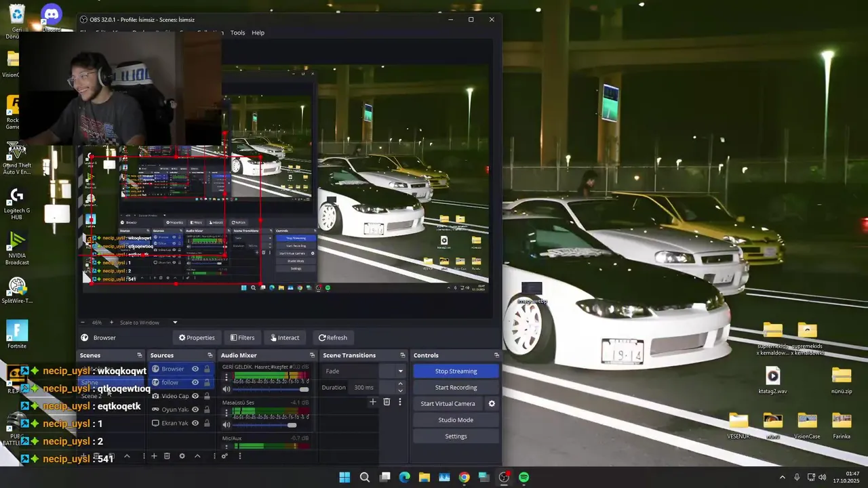Decrease transition Duration with down arrow
This screenshot has height=488, width=868.
click(x=400, y=390)
